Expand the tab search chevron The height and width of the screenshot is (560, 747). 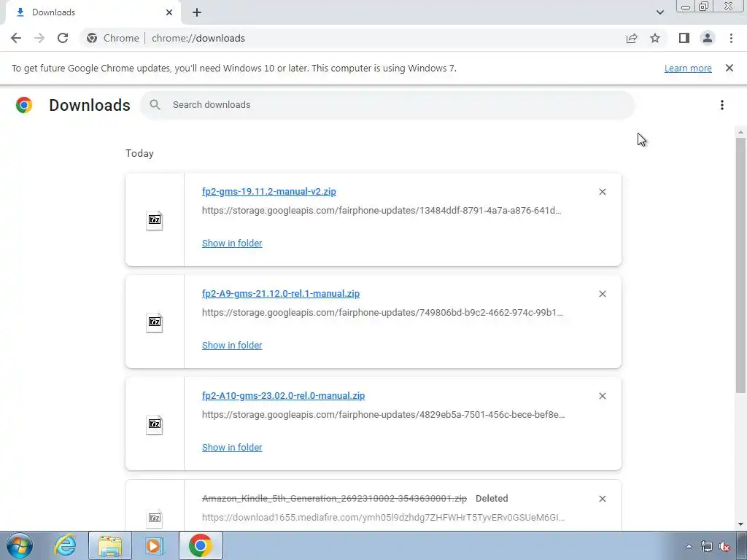tap(659, 12)
